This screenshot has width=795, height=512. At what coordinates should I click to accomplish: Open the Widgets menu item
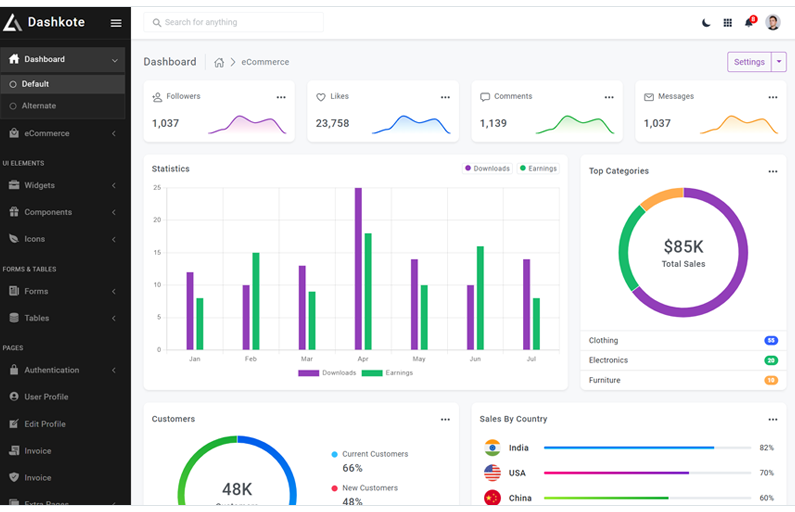coord(40,185)
